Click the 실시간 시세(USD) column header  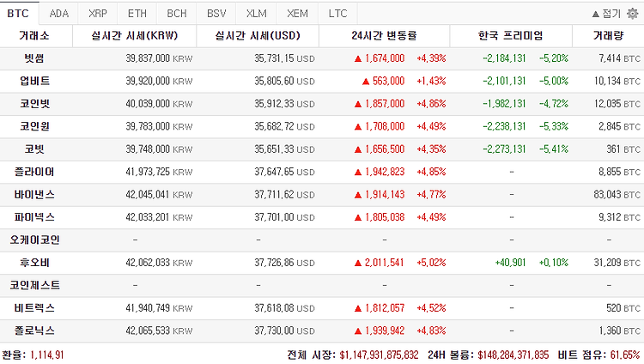[258, 36]
